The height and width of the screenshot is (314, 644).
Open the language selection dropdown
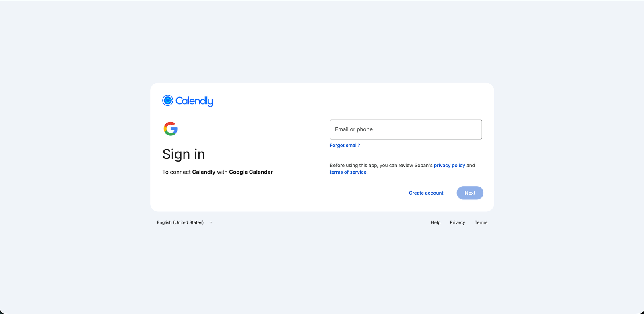185,222
